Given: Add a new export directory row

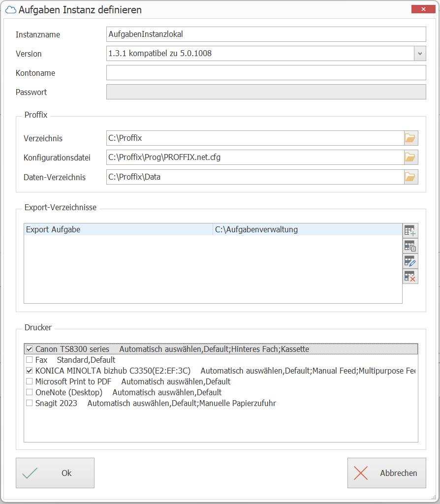Looking at the screenshot, I should 410,231.
